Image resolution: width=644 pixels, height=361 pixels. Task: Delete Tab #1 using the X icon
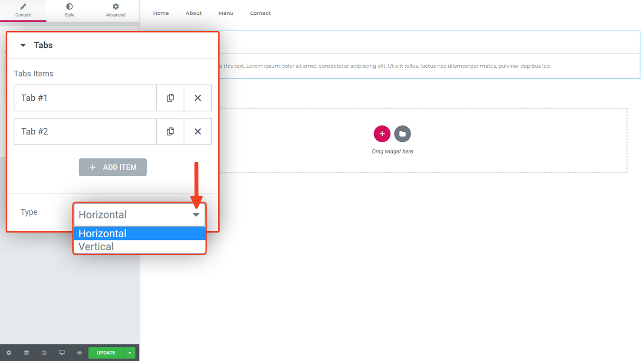[197, 98]
